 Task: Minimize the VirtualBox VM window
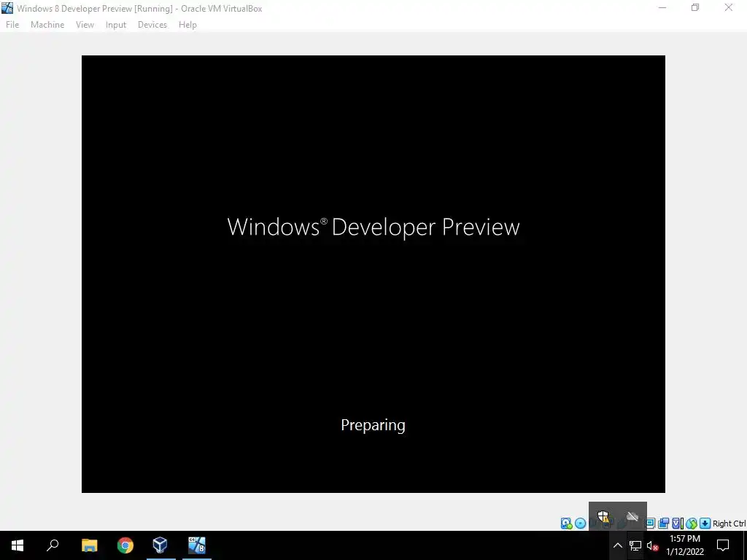click(x=662, y=8)
